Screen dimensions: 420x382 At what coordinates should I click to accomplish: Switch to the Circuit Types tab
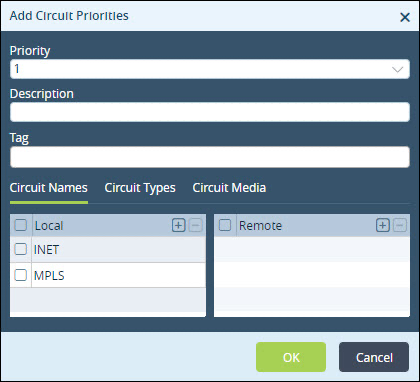pos(140,188)
